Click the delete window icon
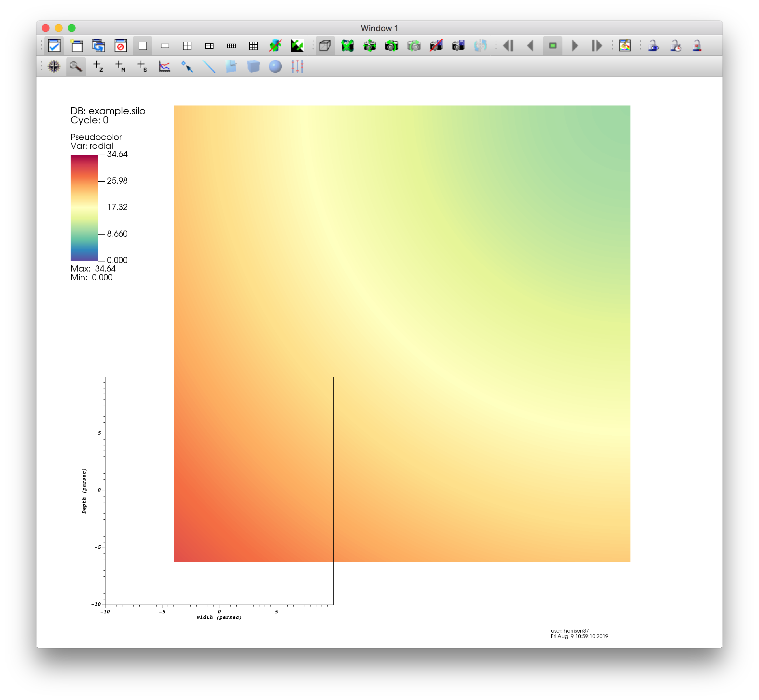 point(120,46)
